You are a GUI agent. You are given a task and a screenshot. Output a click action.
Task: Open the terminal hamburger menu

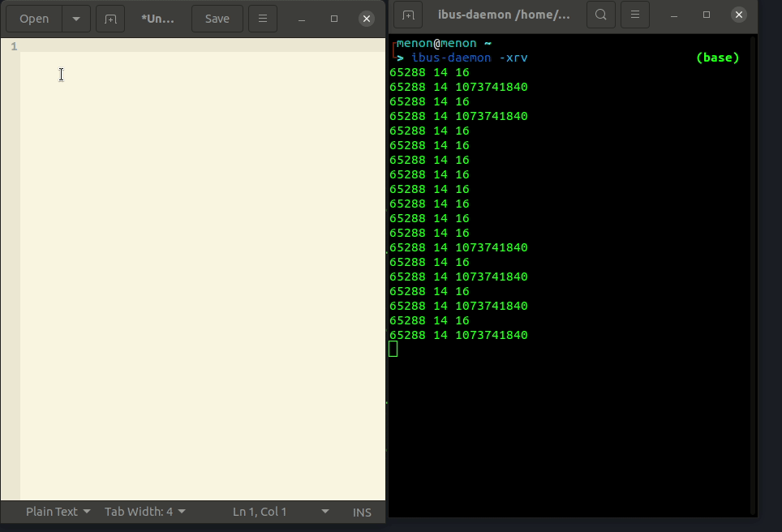coord(635,15)
